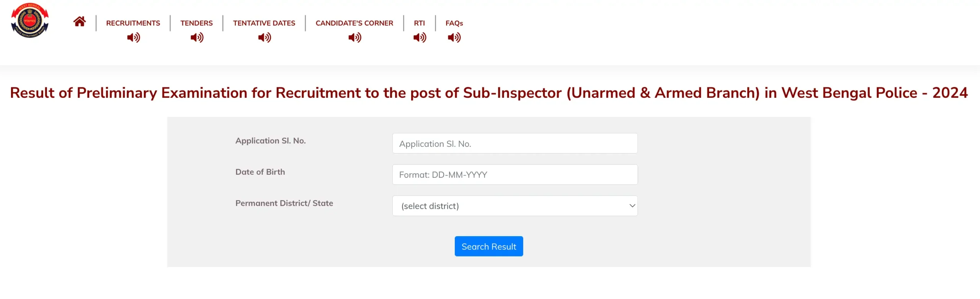Open the FAQs page
980x299 pixels.
pyautogui.click(x=454, y=23)
